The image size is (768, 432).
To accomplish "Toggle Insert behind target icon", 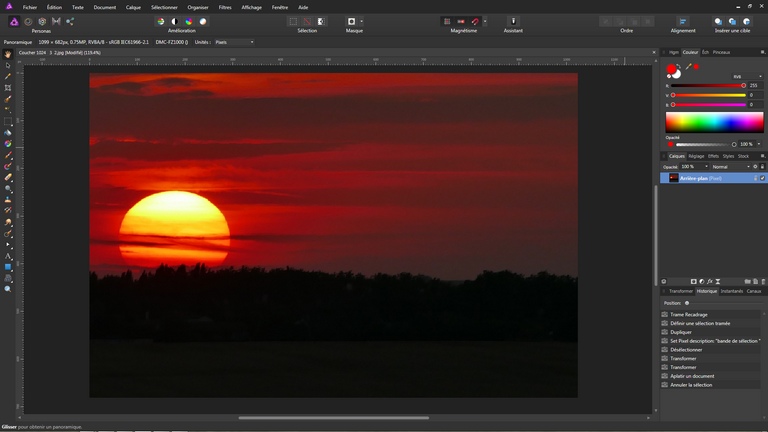I will (x=718, y=22).
